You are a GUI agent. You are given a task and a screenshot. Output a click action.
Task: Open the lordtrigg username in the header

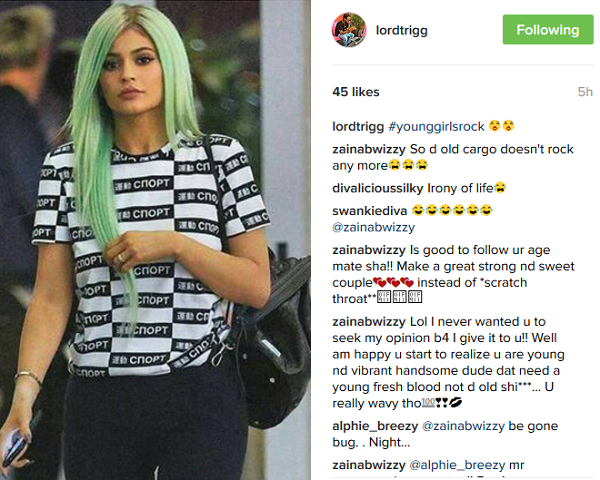tap(401, 30)
